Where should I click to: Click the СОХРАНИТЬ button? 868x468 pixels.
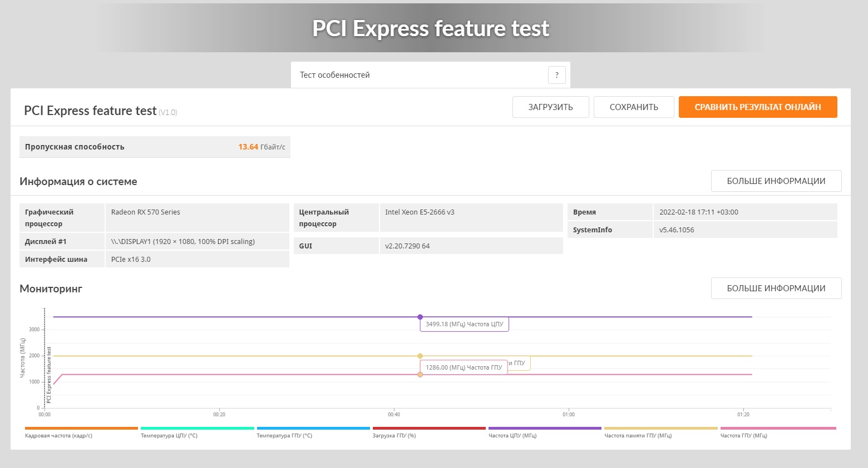tap(634, 107)
